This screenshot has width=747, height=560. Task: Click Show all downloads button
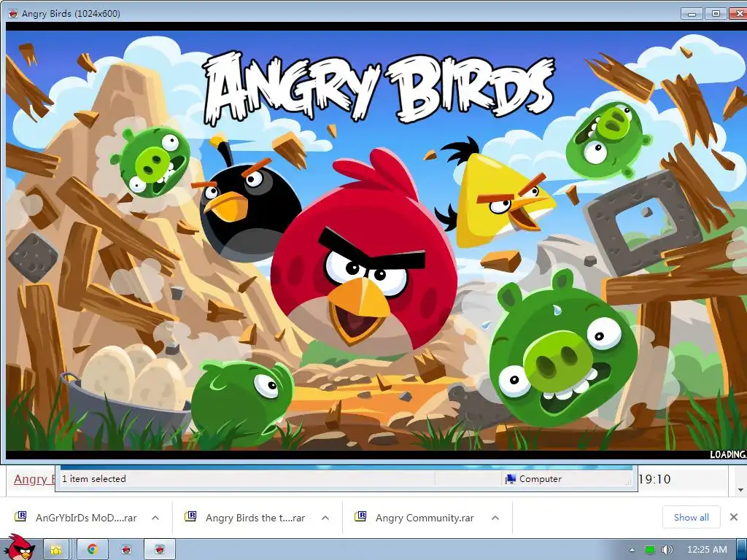tap(692, 517)
